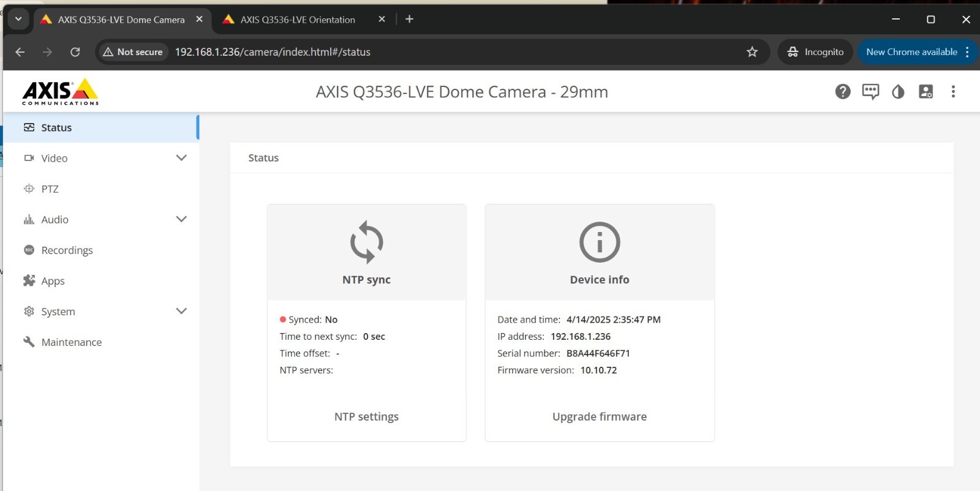Click the serial number B8A44F646F71
This screenshot has width=980, height=491.
pos(598,353)
